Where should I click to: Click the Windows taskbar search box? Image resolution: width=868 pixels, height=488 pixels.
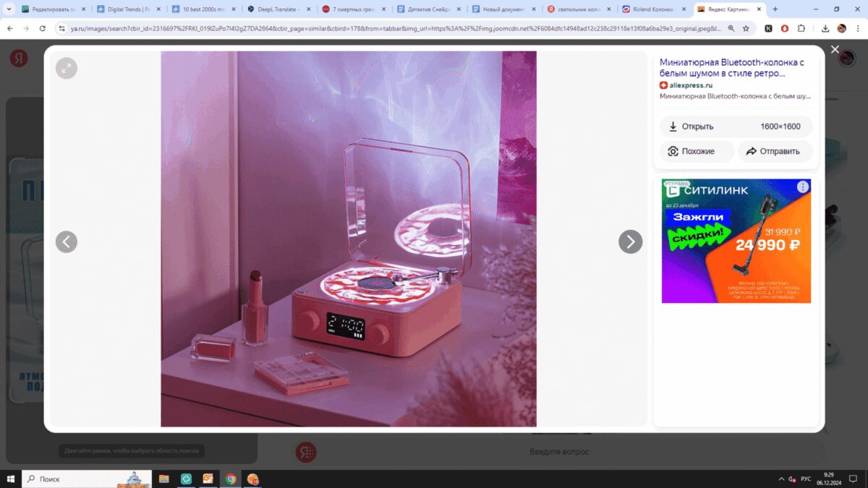(87, 479)
